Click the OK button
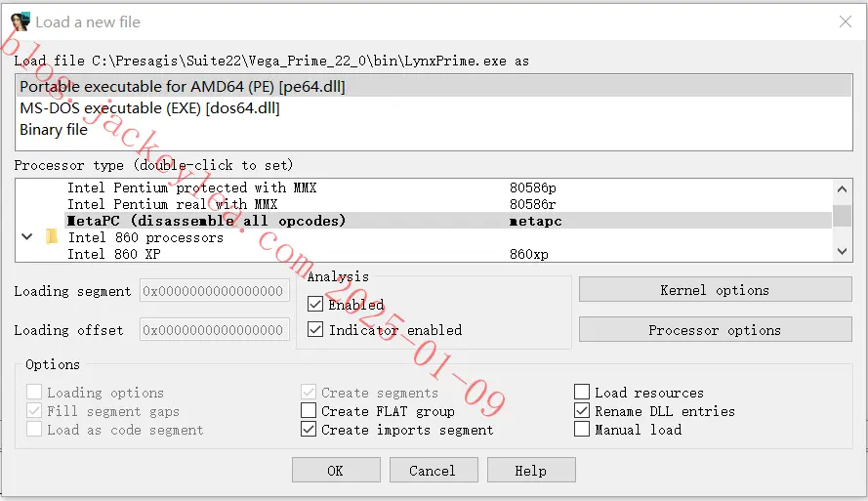The height and width of the screenshot is (501, 868). coord(336,470)
